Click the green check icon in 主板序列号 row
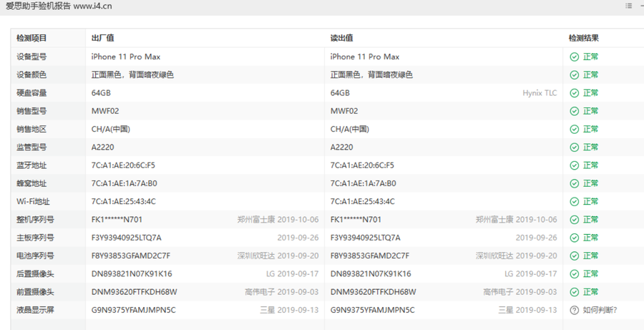The width and height of the screenshot is (644, 330). pos(574,238)
